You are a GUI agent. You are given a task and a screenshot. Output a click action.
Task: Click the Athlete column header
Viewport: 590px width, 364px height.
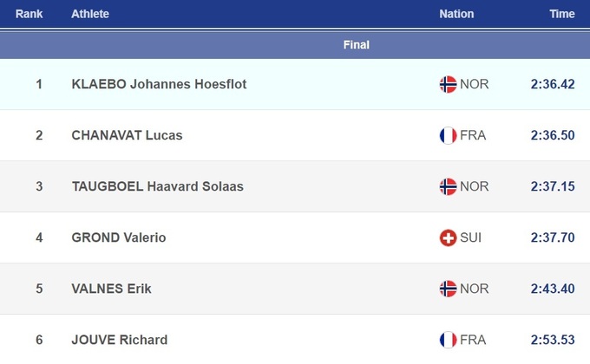[90, 14]
